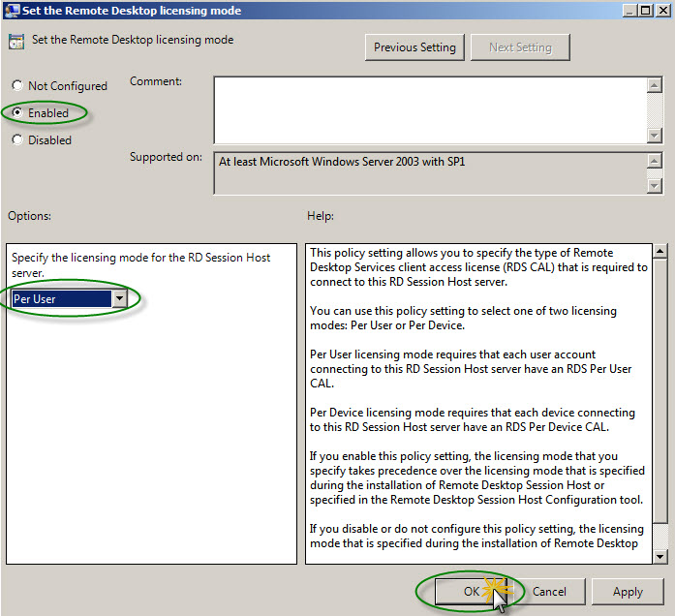Image resolution: width=675 pixels, height=616 pixels.
Task: Click Apply to save the policy
Action: (x=628, y=592)
